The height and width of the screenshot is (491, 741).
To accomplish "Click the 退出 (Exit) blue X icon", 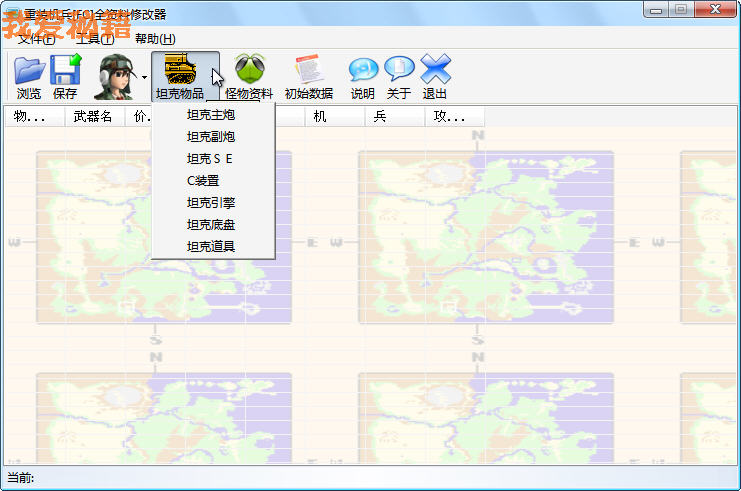I will (x=435, y=71).
